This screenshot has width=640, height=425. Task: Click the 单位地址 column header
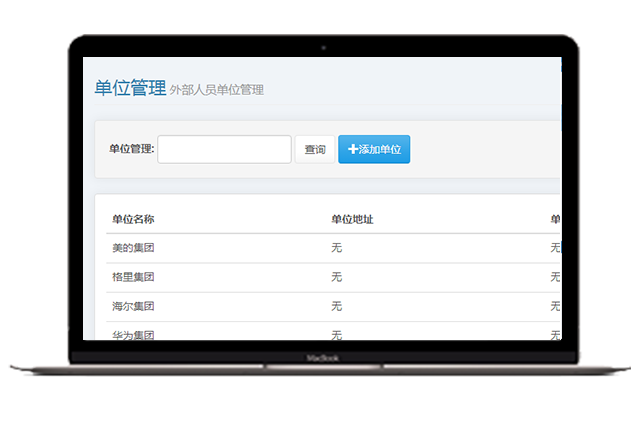351,219
